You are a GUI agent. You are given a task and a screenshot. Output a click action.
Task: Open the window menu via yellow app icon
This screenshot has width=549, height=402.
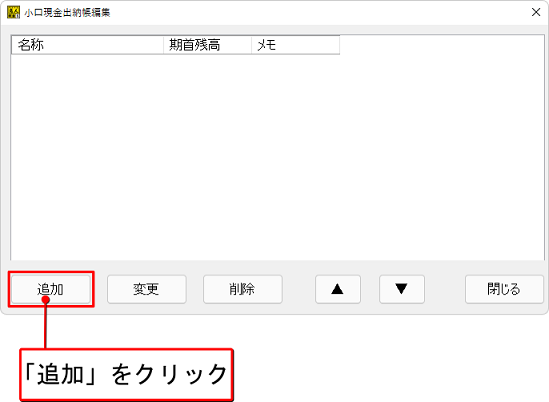point(13,12)
